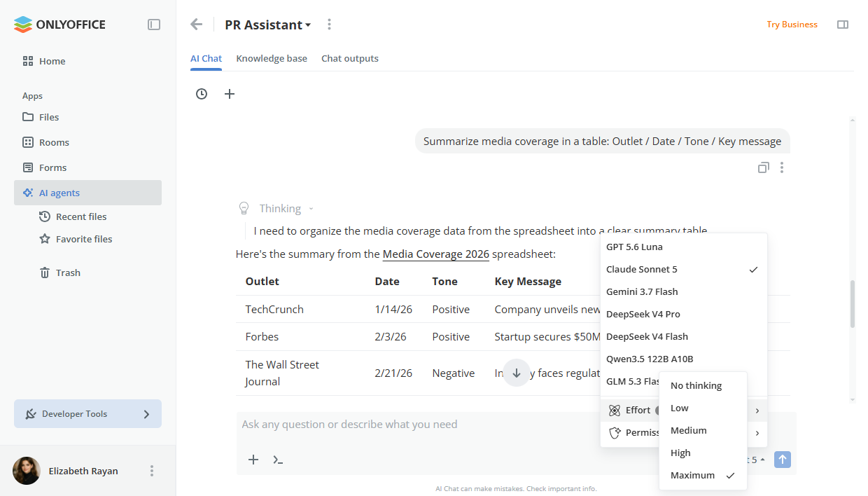Open PR Assistant options menu
Screen dimensions: 868x496
click(x=329, y=25)
